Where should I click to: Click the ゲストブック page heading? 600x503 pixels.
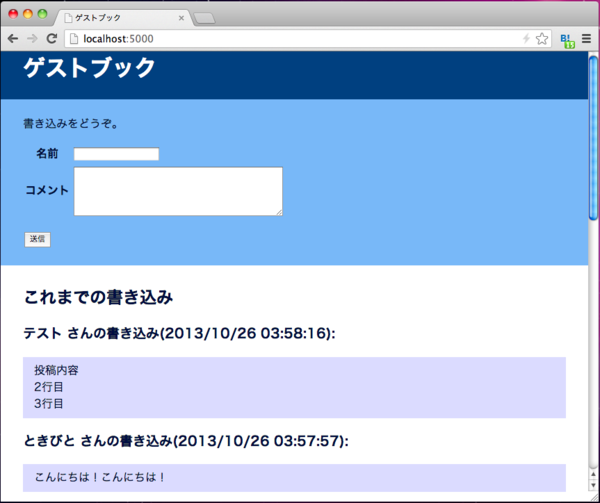89,68
